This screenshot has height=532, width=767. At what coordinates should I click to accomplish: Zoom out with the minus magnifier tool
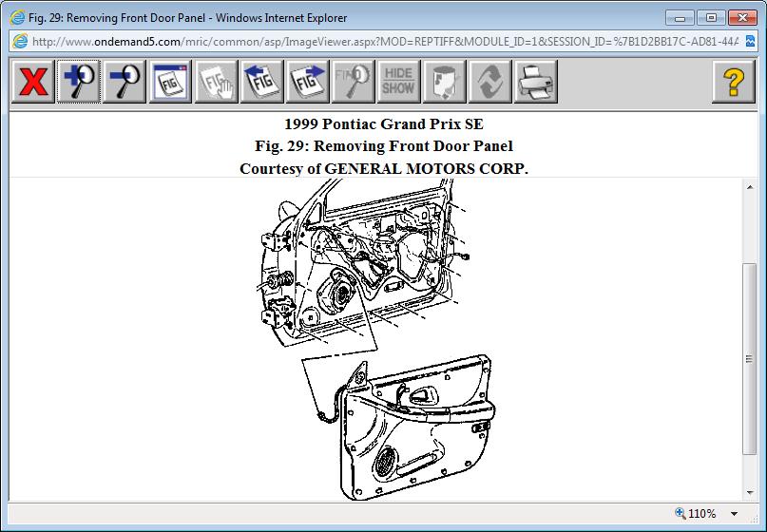tap(125, 82)
